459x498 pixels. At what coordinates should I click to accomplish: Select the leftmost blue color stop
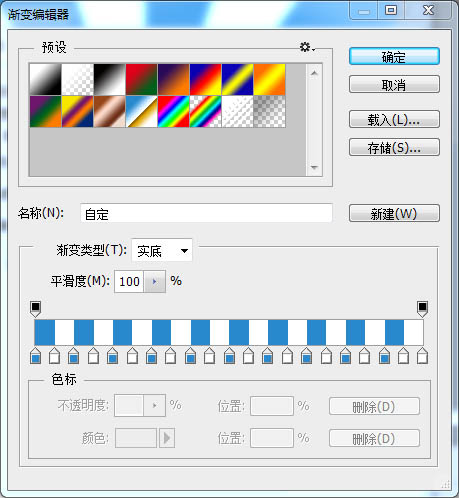click(36, 355)
